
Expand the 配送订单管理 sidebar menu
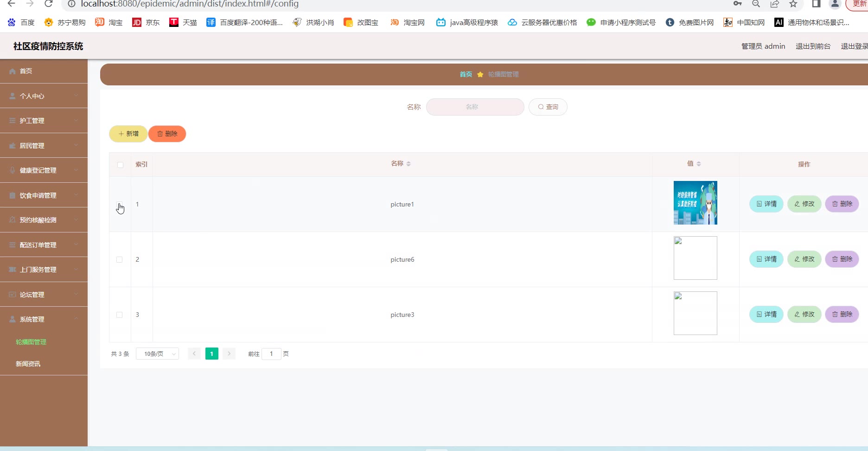(44, 245)
